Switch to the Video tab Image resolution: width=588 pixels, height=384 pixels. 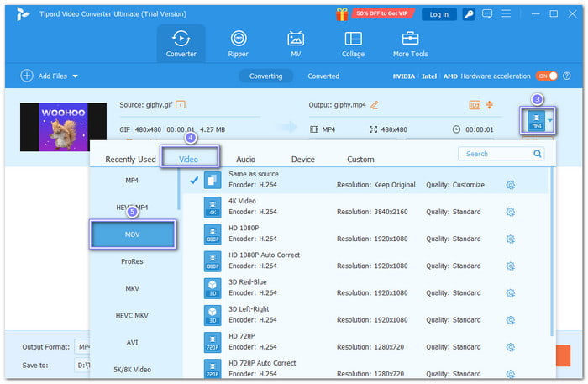point(189,160)
